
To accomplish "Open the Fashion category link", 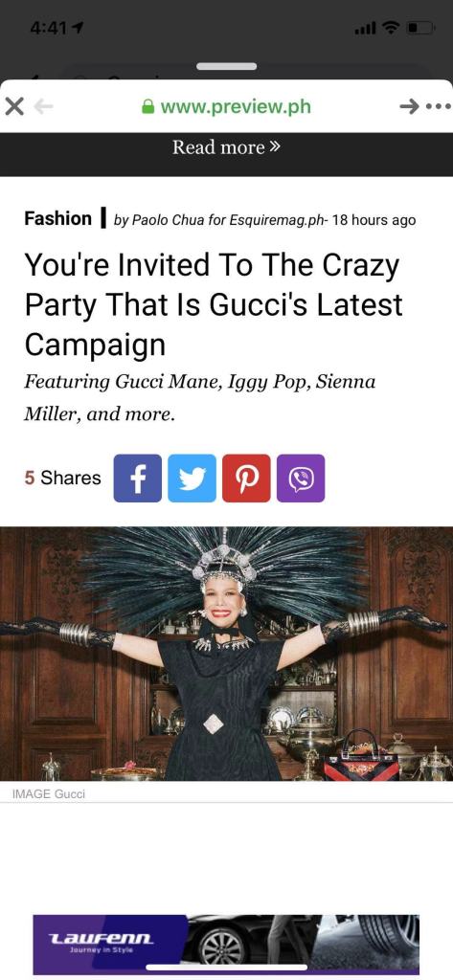I will pyautogui.click(x=58, y=219).
